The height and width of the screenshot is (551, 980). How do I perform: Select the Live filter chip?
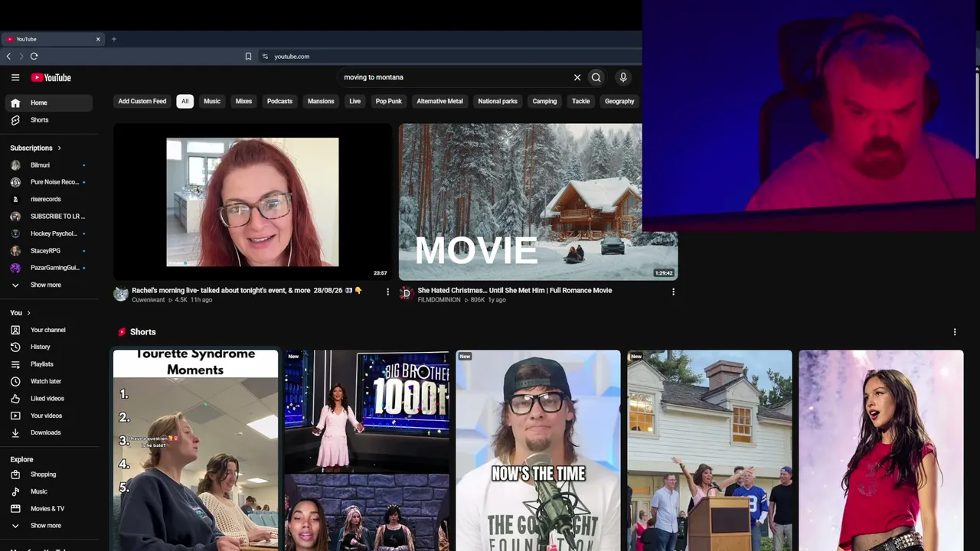pyautogui.click(x=355, y=101)
